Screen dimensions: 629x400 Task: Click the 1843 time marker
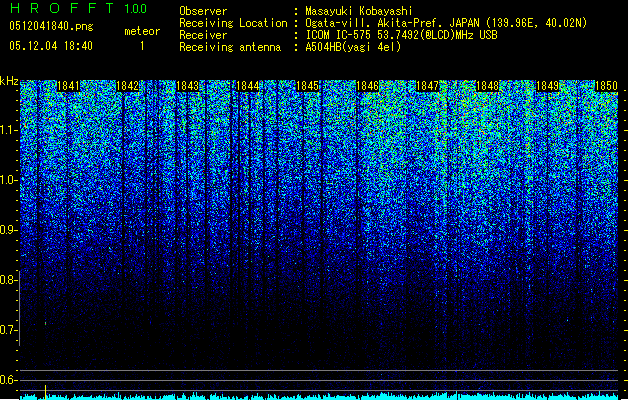click(187, 86)
